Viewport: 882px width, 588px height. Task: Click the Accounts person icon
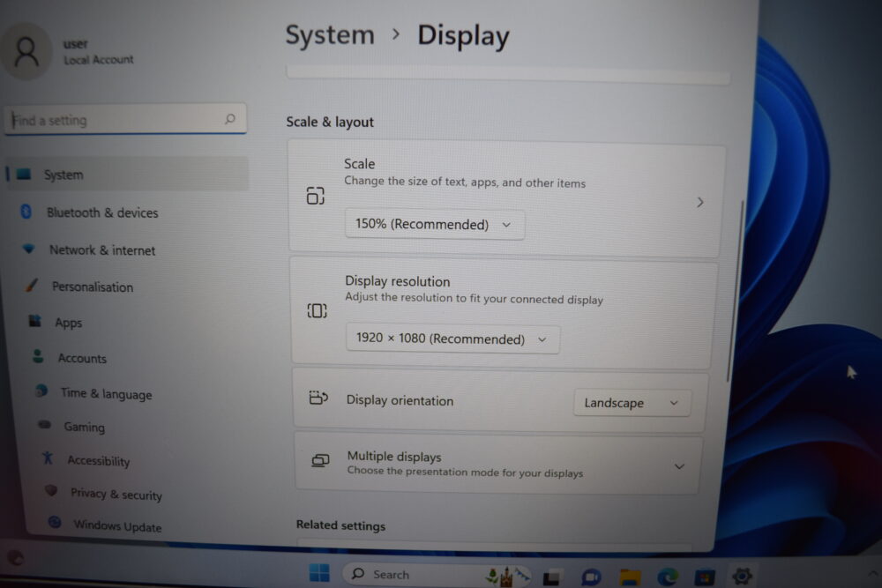(38, 356)
